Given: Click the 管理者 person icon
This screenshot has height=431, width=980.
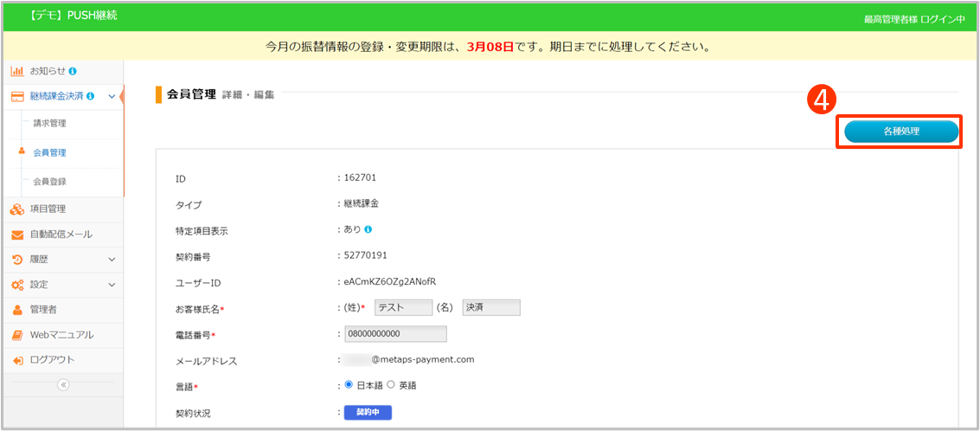Looking at the screenshot, I should coord(17,310).
